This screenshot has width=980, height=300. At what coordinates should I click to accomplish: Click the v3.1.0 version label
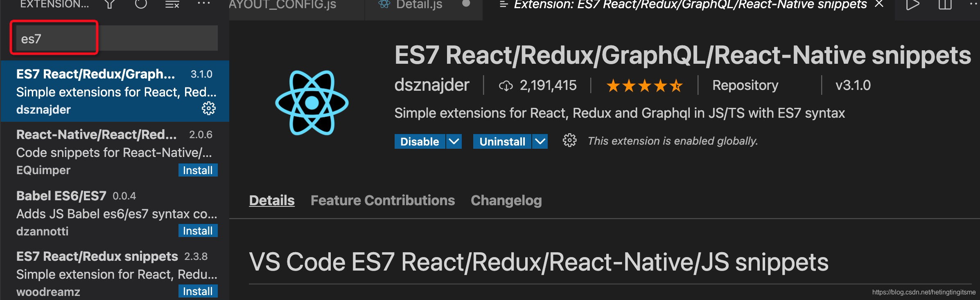[x=853, y=85]
